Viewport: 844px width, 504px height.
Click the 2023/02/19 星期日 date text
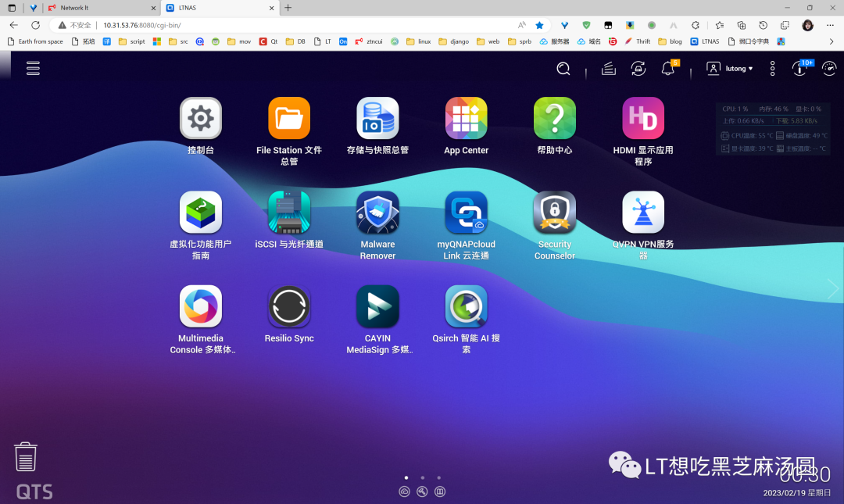click(796, 493)
